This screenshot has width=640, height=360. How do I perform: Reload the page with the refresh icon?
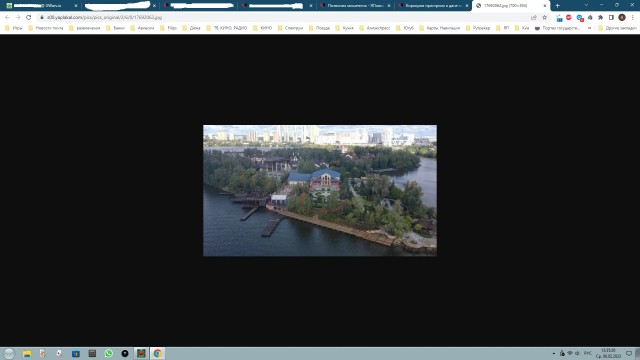coord(29,18)
